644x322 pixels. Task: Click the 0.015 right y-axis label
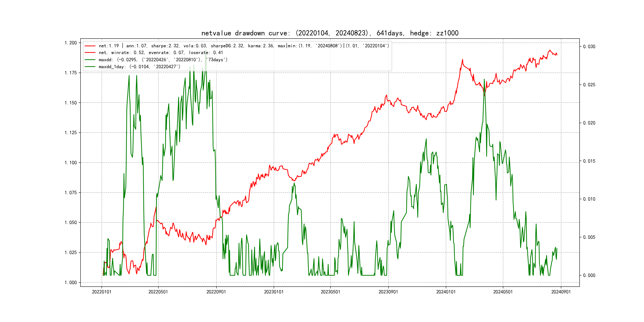coord(589,161)
